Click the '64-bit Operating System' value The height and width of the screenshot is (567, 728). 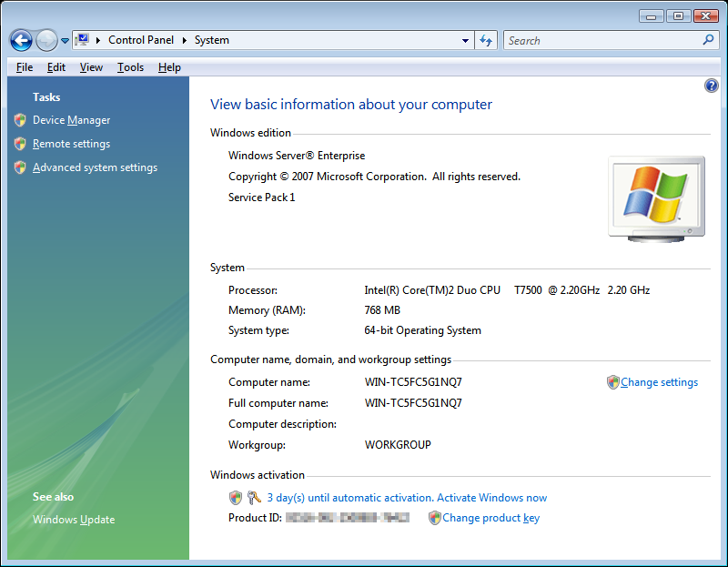coord(422,330)
